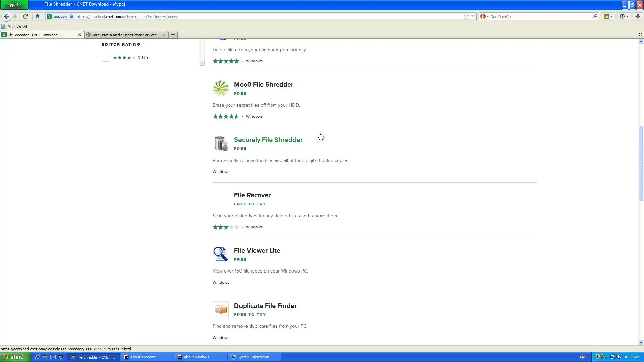The height and width of the screenshot is (362, 644).
Task: Click the page vertical scrollbar thumb
Action: coord(641,164)
